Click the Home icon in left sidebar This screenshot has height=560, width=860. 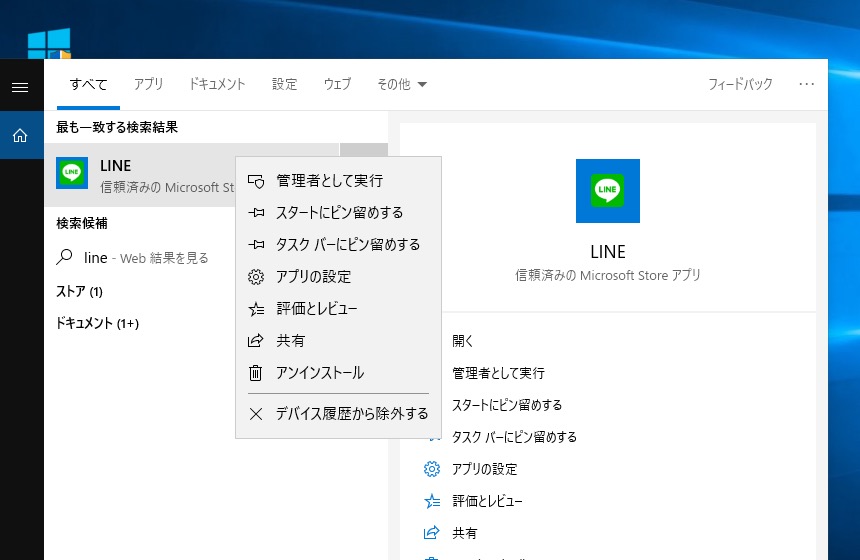point(19,135)
